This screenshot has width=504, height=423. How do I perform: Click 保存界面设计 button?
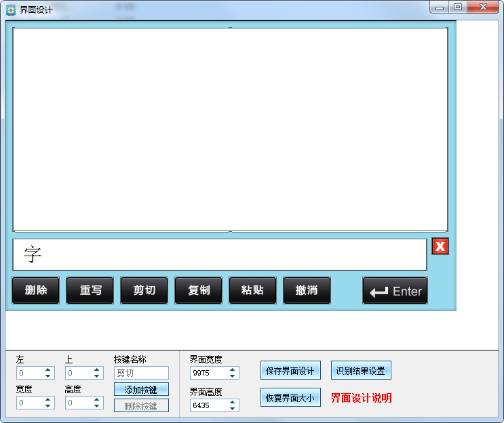click(x=290, y=371)
